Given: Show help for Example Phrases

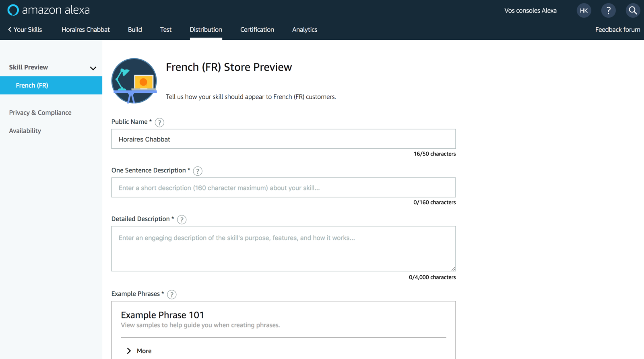Looking at the screenshot, I should tap(171, 295).
